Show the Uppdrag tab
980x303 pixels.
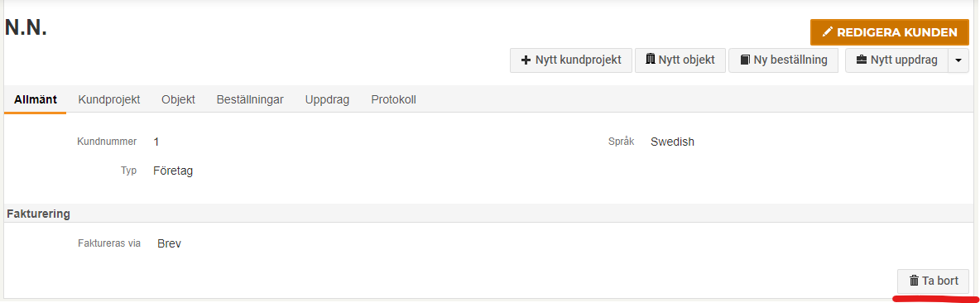[x=327, y=99]
